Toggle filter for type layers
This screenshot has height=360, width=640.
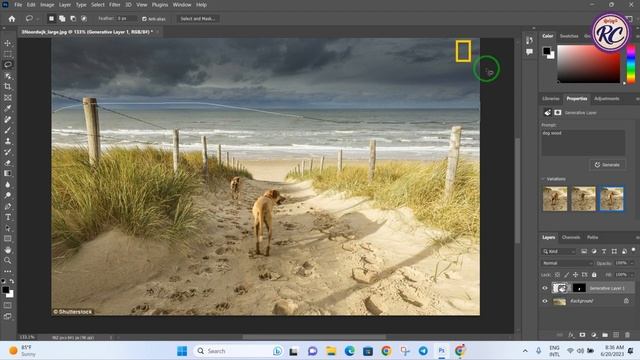604,251
